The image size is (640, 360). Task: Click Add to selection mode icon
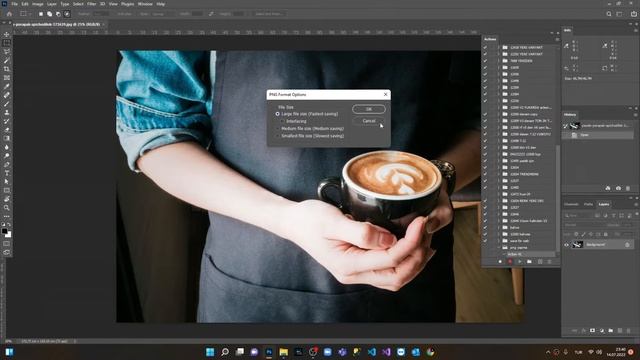[49, 14]
